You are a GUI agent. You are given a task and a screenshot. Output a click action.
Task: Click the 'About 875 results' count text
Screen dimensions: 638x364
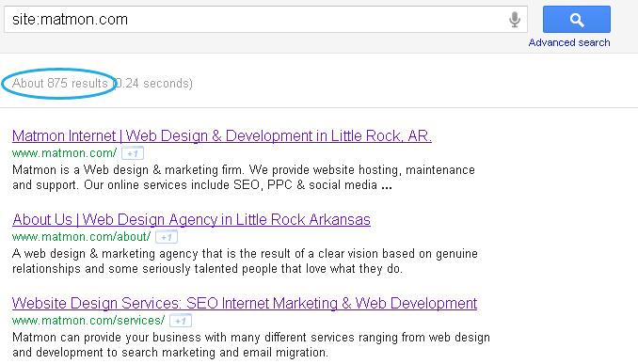point(60,84)
